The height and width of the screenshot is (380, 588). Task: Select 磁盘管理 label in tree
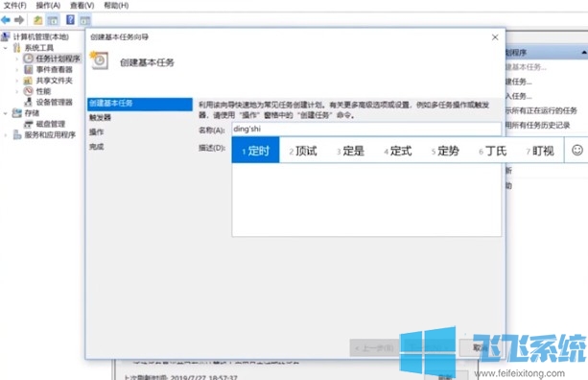(51, 124)
